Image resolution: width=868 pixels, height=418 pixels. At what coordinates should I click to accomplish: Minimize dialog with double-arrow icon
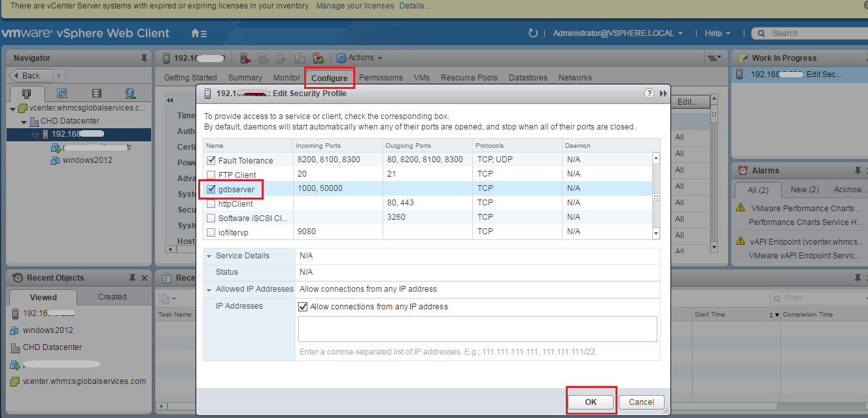coord(663,94)
